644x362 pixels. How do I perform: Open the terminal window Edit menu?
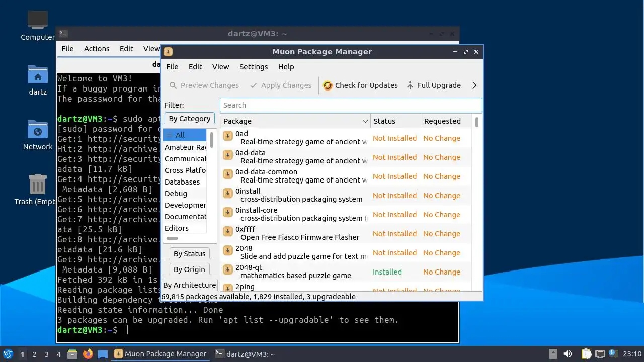click(x=126, y=49)
